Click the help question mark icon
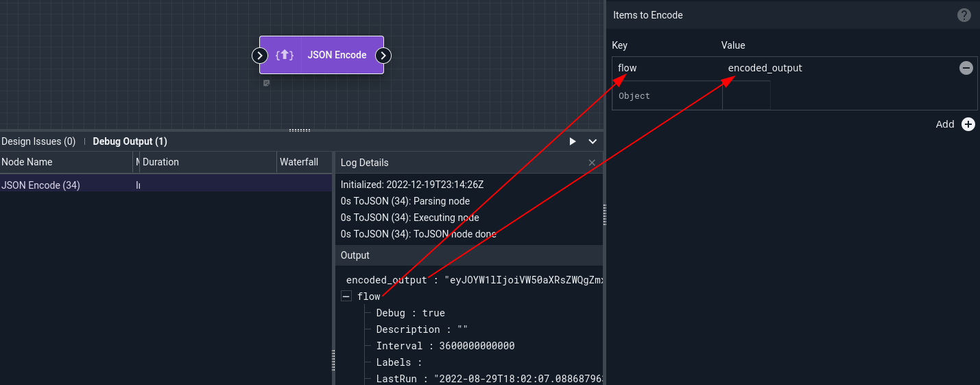 click(964, 15)
